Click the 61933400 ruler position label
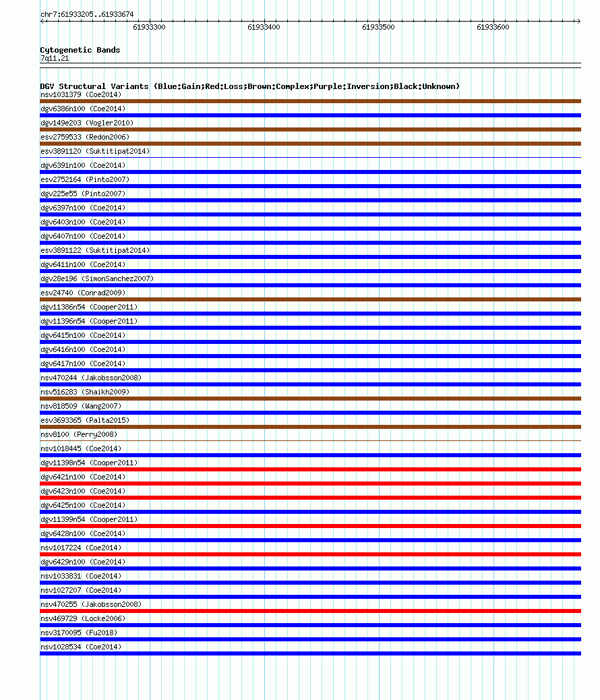The width and height of the screenshot is (600, 700). (x=264, y=27)
